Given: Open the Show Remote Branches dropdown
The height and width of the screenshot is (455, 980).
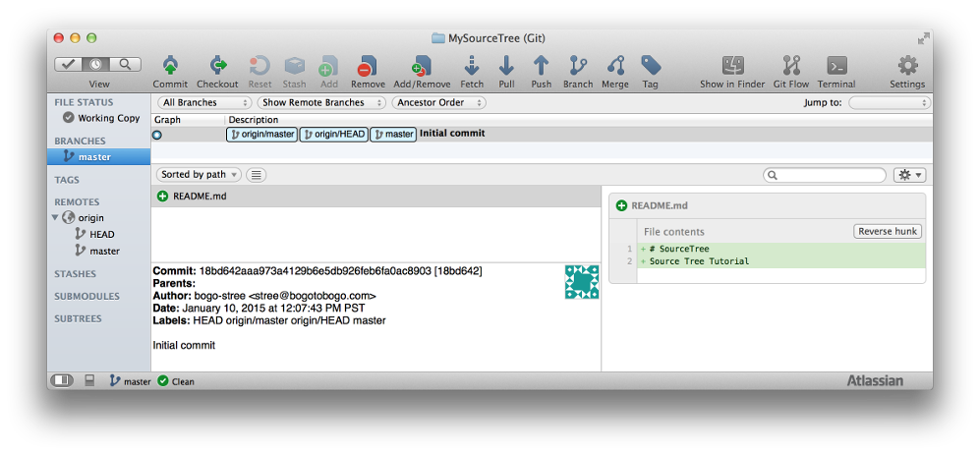Looking at the screenshot, I should point(321,102).
